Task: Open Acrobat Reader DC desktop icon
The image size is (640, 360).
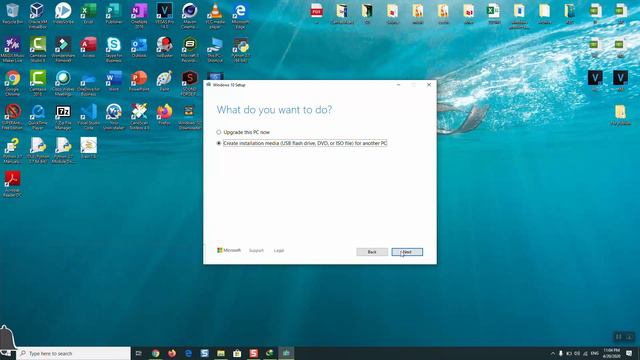Action: pyautogui.click(x=12, y=184)
